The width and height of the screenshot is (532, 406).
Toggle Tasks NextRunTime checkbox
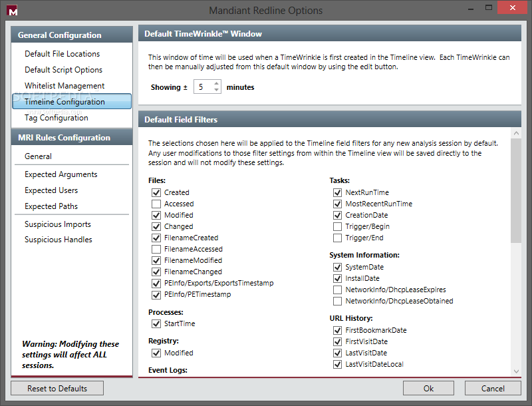(x=337, y=192)
